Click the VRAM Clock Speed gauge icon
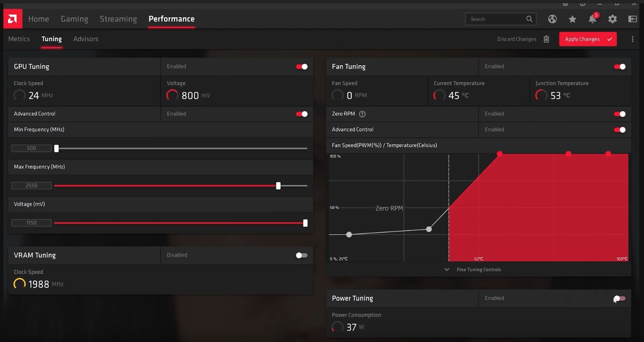Image resolution: width=644 pixels, height=342 pixels. (19, 284)
